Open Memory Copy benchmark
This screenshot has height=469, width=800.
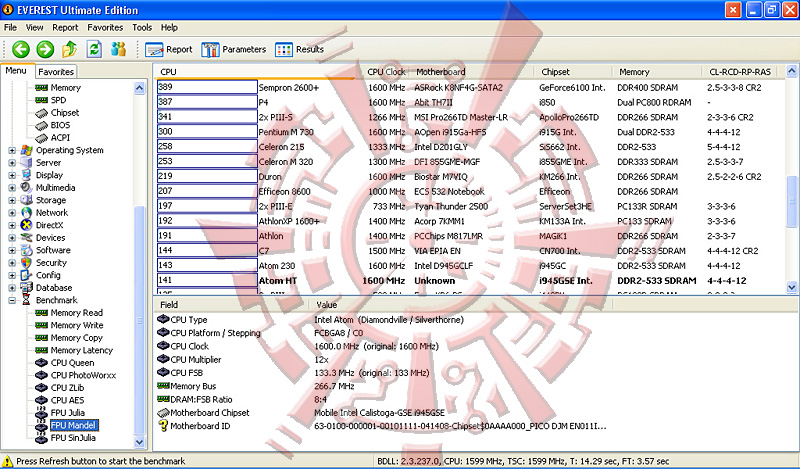pos(77,338)
